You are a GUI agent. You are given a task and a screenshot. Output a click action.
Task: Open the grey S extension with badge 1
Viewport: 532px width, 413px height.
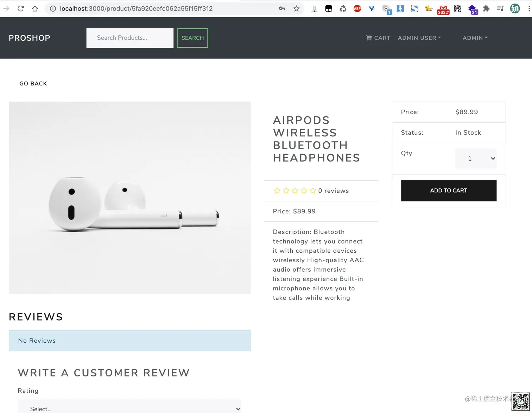(x=387, y=9)
